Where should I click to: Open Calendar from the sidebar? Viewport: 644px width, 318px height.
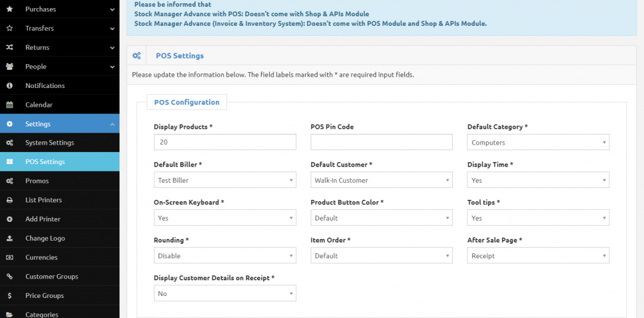60,104
